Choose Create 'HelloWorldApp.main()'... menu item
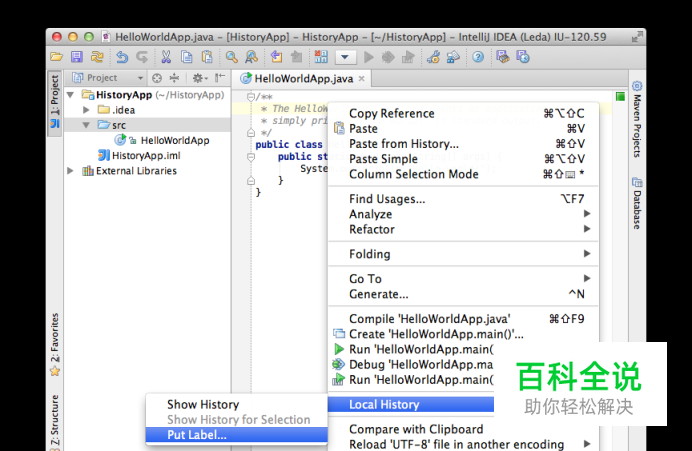This screenshot has width=692, height=451. click(x=463, y=334)
